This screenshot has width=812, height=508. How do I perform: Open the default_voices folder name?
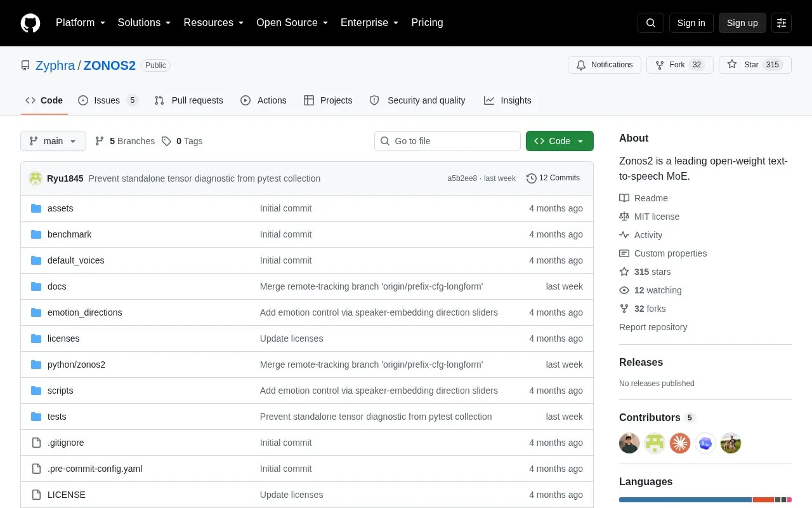pyautogui.click(x=76, y=260)
